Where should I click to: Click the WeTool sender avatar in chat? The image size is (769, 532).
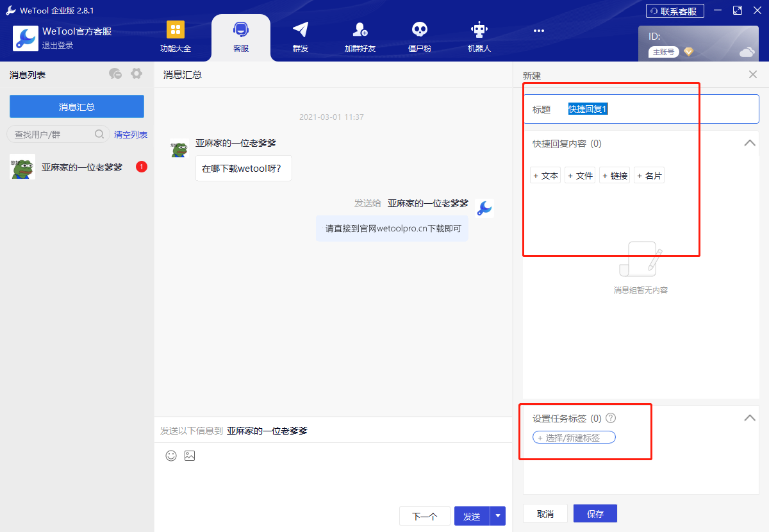click(x=485, y=208)
